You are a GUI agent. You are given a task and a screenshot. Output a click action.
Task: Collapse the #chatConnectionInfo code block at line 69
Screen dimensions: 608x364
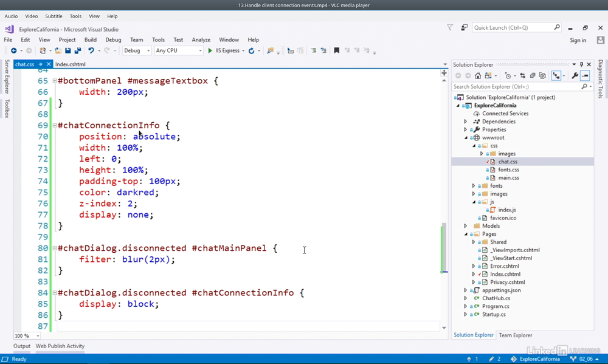tap(55, 126)
